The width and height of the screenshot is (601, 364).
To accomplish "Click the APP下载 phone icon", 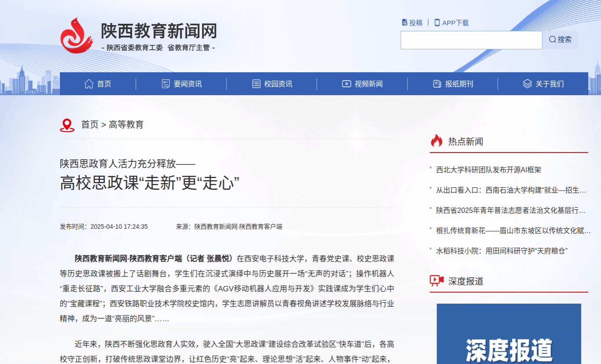I will [x=437, y=22].
